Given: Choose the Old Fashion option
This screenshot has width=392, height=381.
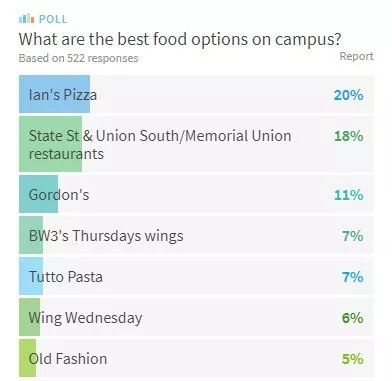Looking at the screenshot, I should pos(196,358).
